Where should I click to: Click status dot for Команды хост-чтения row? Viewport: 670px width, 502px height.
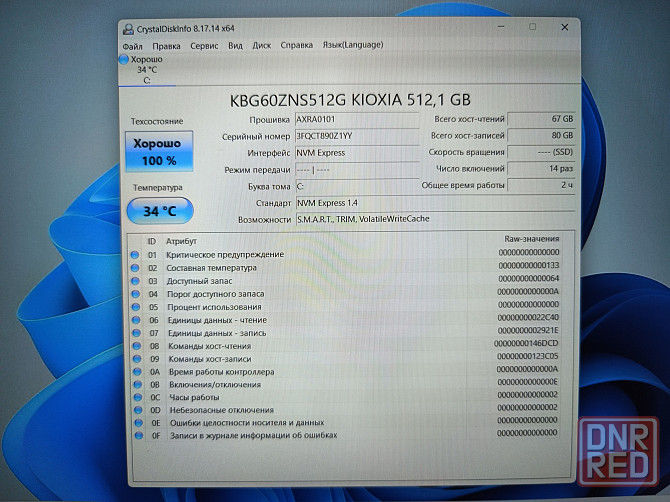137,346
